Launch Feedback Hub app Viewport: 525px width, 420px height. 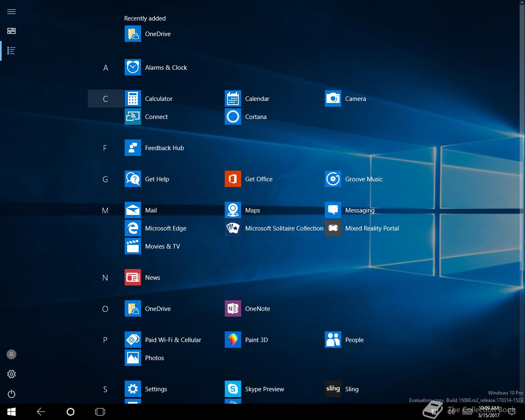point(154,148)
